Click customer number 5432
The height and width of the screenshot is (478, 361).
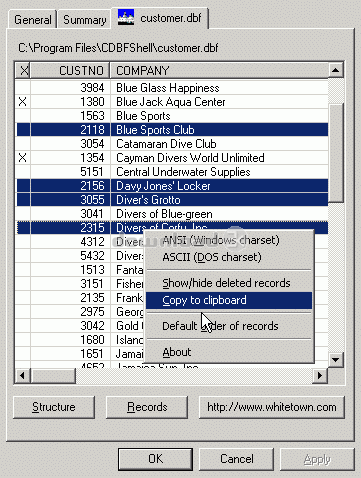(x=92, y=256)
